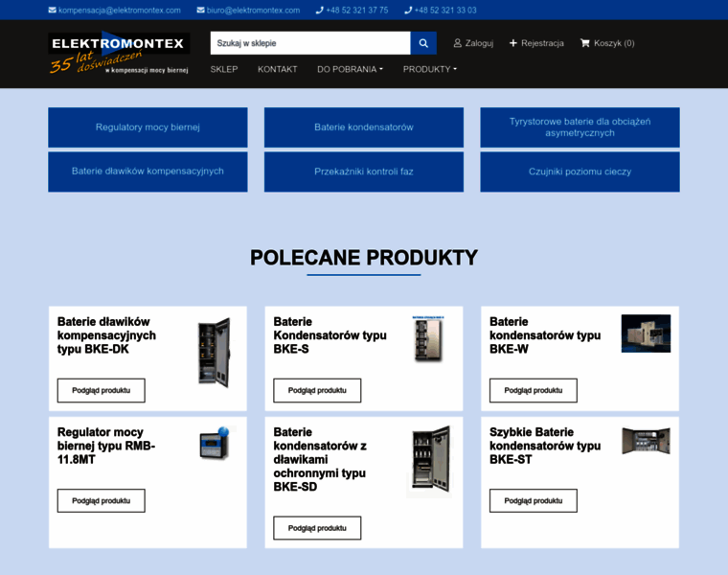
Task: Click phone icon beside +48 52 321 33 03
Action: click(x=408, y=11)
